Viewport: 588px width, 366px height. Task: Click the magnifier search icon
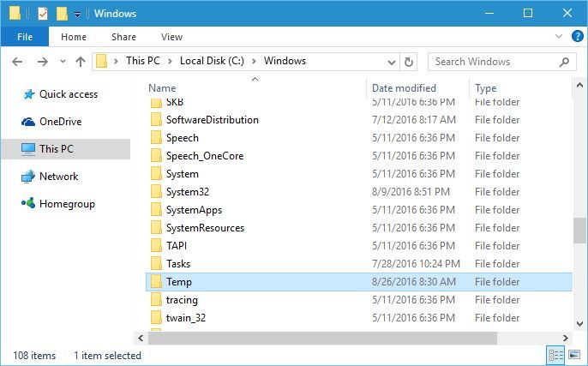tap(564, 62)
